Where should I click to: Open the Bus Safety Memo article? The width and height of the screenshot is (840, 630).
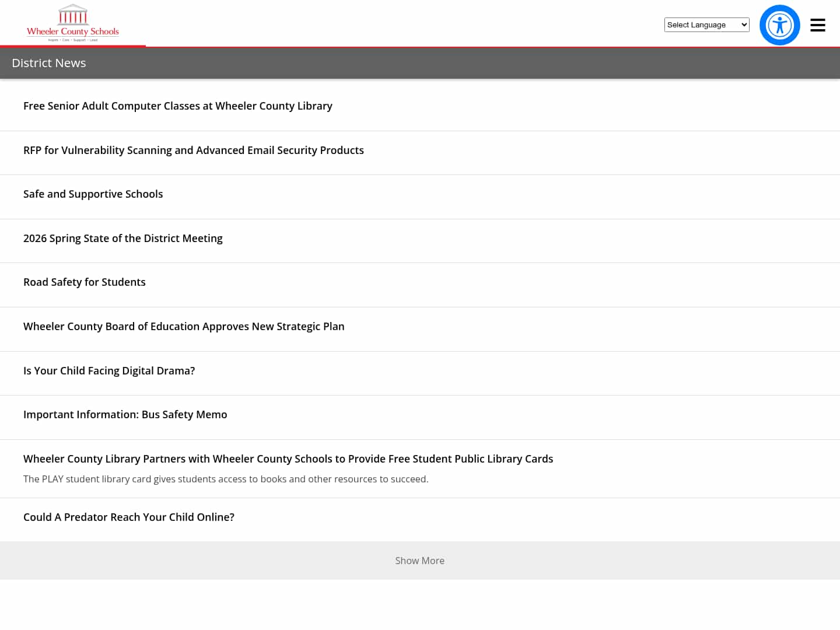tap(125, 415)
